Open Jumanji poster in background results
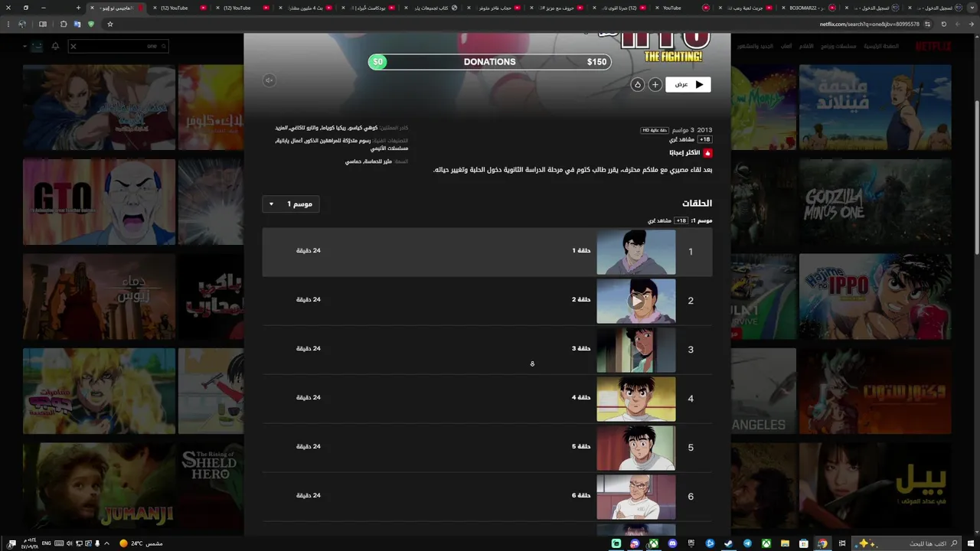The width and height of the screenshot is (980, 551). [x=99, y=486]
